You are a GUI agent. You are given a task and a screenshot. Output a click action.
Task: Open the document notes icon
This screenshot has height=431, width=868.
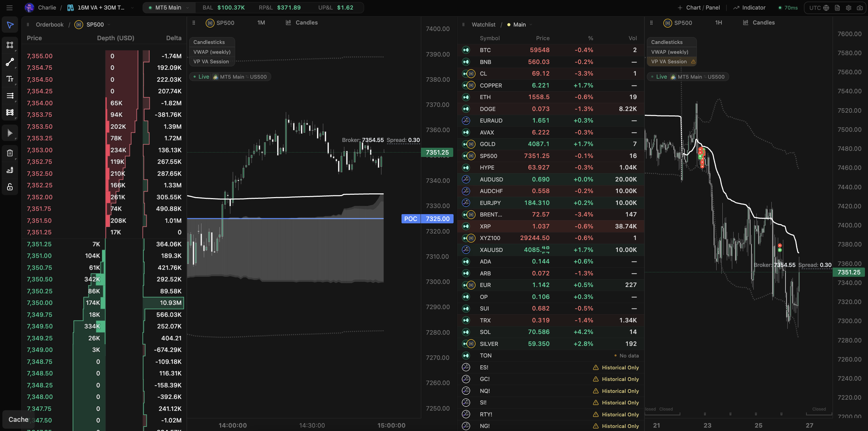pos(837,8)
